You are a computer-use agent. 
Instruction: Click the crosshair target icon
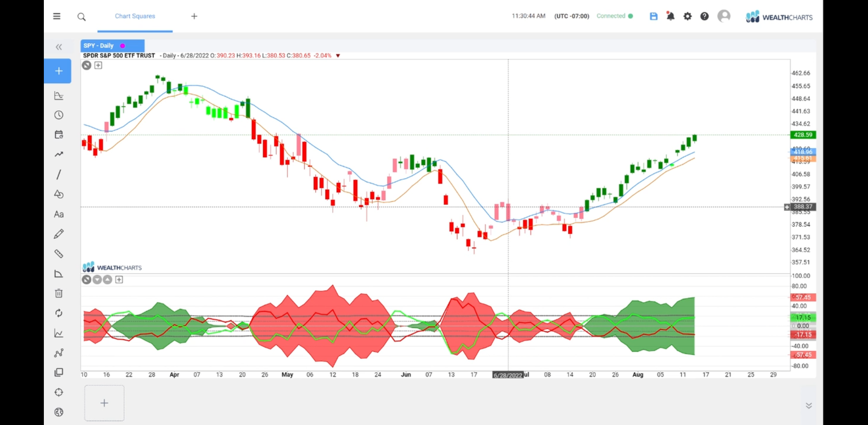point(59,392)
